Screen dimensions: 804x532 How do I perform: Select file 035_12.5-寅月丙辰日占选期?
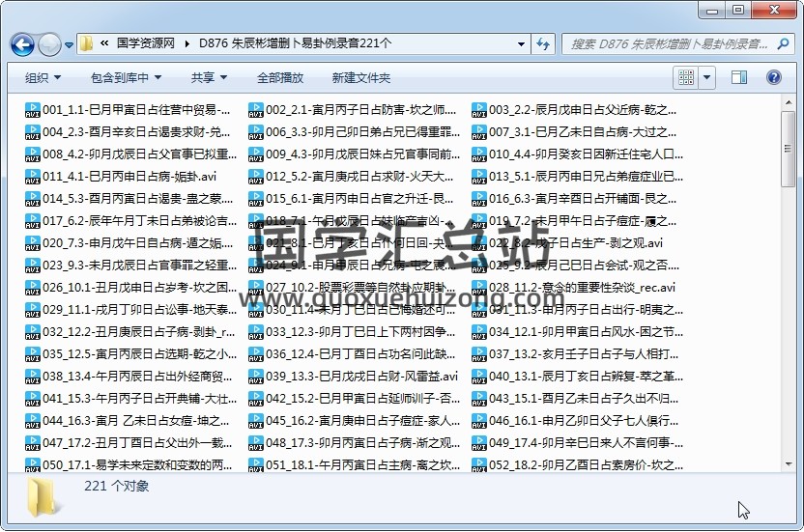pyautogui.click(x=131, y=354)
